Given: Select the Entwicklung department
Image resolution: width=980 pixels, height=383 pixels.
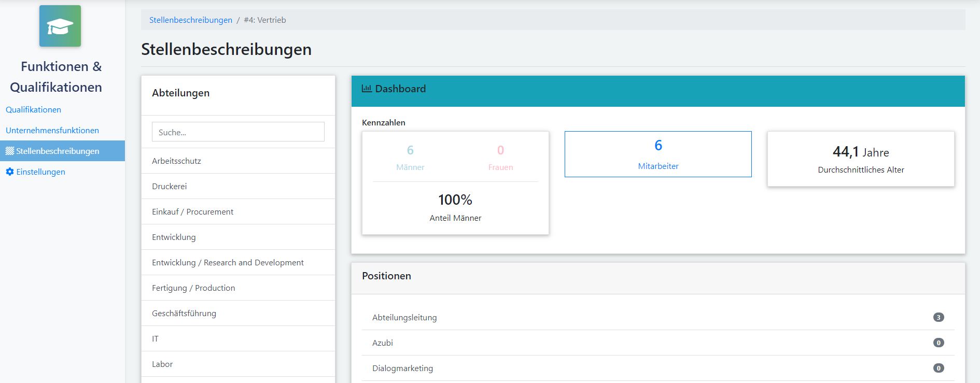Looking at the screenshot, I should point(238,237).
